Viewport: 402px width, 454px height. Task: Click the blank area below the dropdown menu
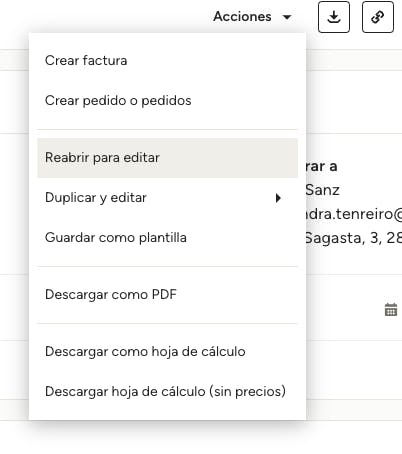200,438
